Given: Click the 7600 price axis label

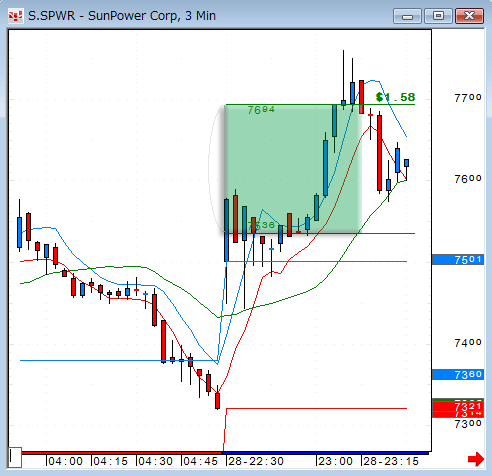Looking at the screenshot, I should 468,179.
